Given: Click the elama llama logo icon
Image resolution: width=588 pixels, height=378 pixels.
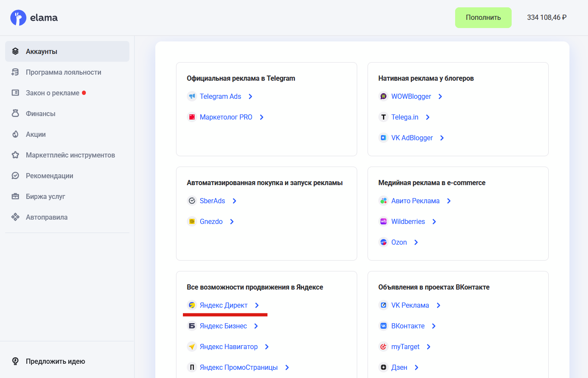Looking at the screenshot, I should (x=18, y=18).
